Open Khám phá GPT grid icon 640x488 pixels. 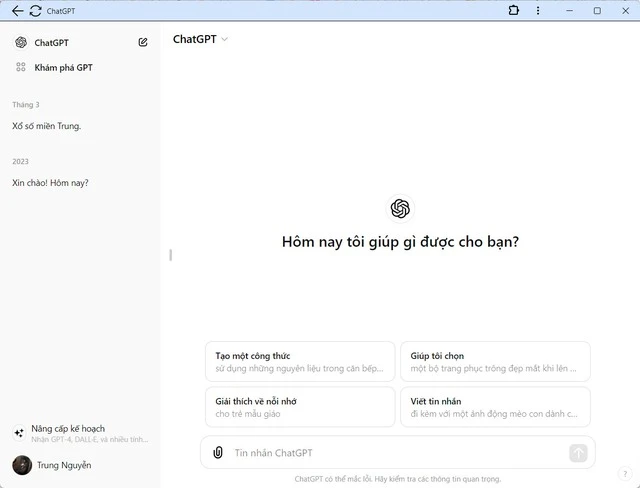pos(21,67)
